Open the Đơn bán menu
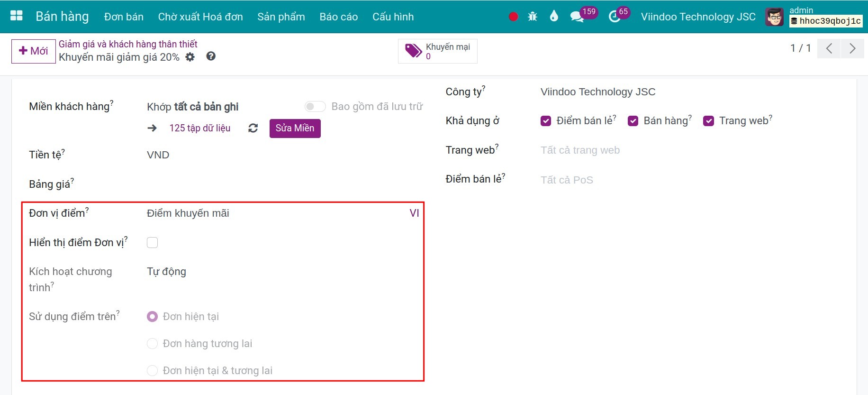The width and height of the screenshot is (868, 395). click(124, 17)
